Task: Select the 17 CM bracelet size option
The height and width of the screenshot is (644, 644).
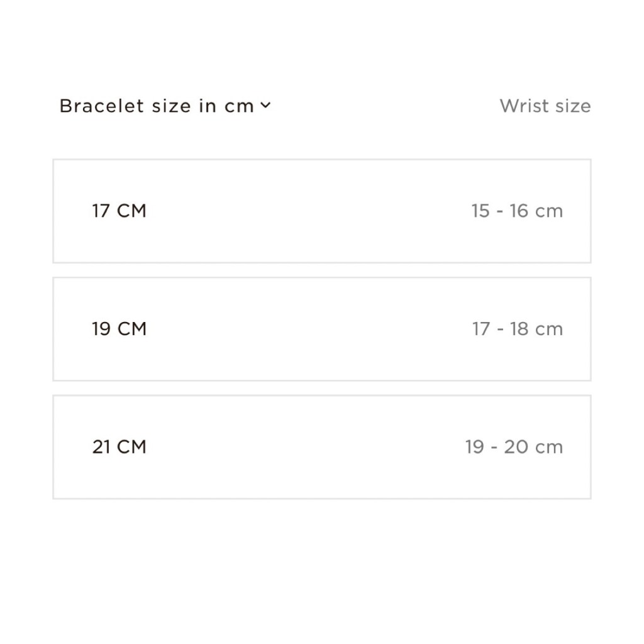Action: point(321,211)
